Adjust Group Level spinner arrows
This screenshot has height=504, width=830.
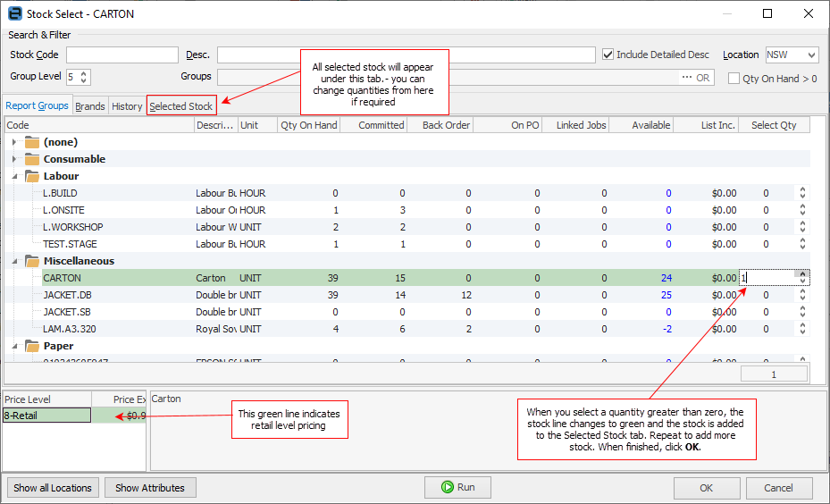(x=85, y=78)
